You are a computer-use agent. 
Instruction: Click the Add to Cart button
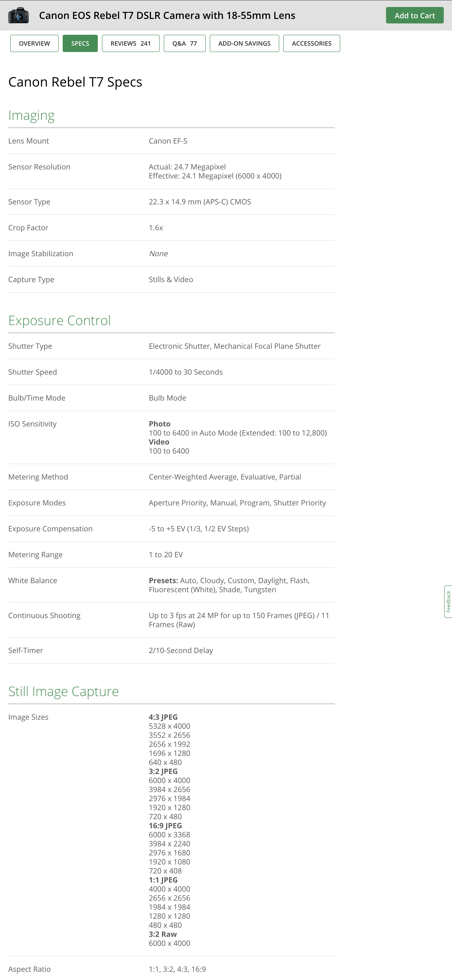pos(415,15)
